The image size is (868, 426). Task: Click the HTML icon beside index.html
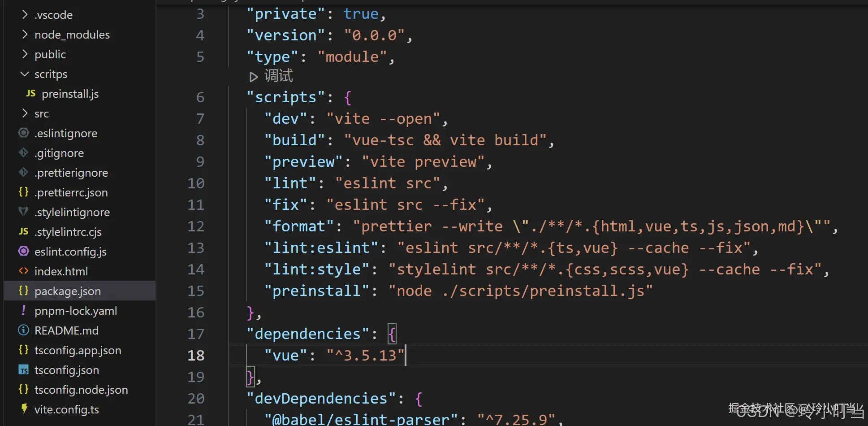tap(24, 271)
